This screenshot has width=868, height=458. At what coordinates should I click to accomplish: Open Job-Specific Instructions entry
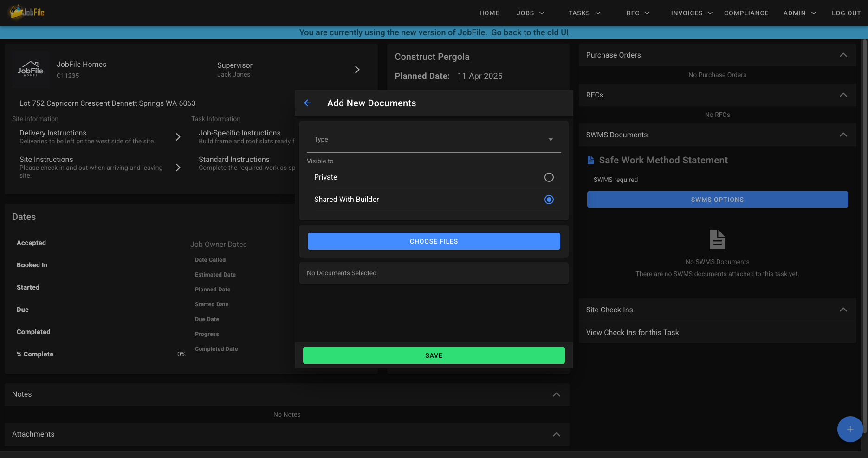[x=246, y=137]
